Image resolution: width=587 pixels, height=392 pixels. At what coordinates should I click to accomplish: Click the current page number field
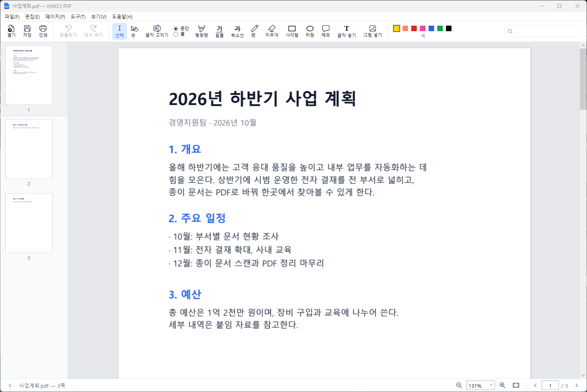tap(550, 386)
